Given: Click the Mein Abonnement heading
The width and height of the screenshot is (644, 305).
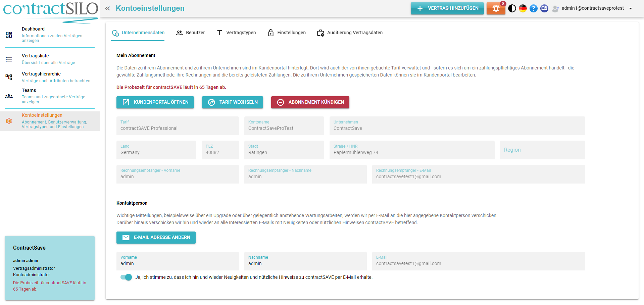Looking at the screenshot, I should pyautogui.click(x=136, y=55).
